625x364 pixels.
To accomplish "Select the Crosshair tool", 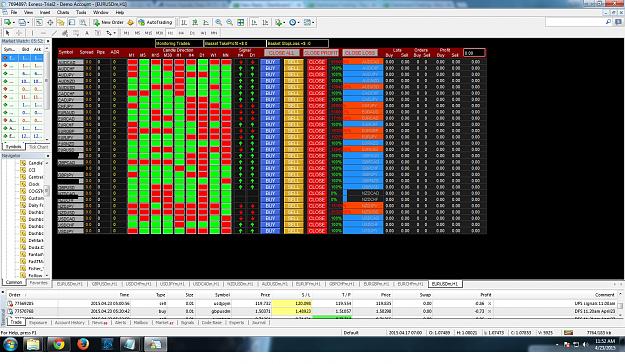I will pos(18,33).
